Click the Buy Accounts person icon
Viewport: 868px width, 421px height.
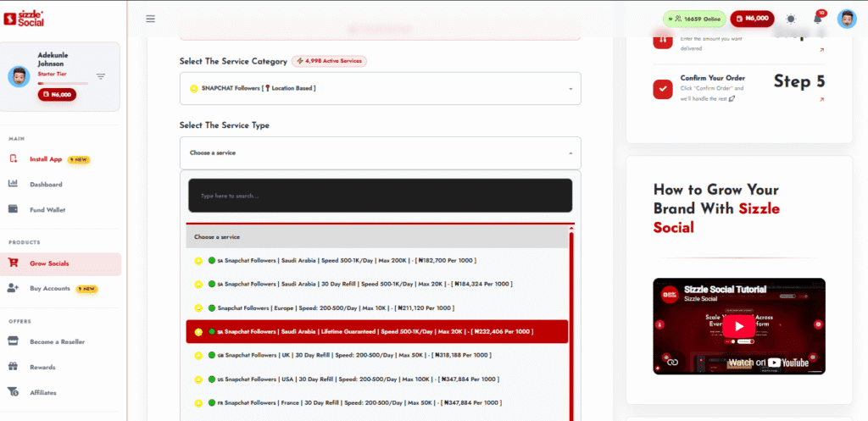point(14,288)
